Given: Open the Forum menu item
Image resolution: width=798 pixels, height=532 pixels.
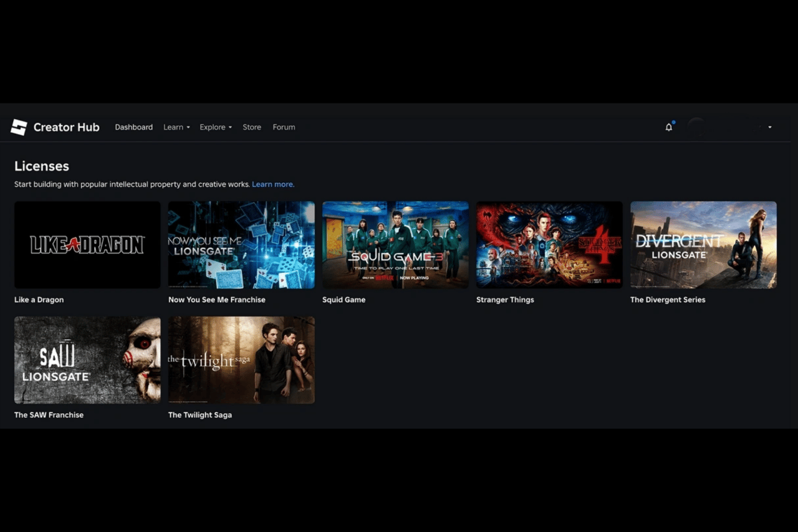Looking at the screenshot, I should (x=284, y=127).
